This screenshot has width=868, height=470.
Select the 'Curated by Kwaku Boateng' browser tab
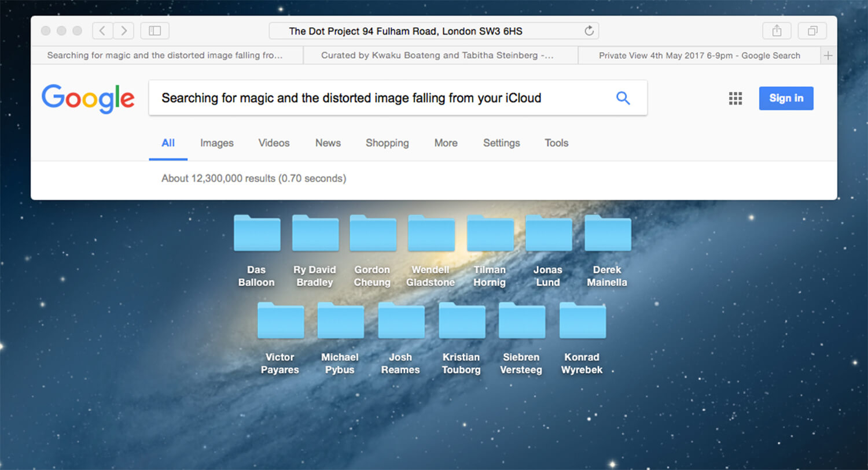(440, 55)
